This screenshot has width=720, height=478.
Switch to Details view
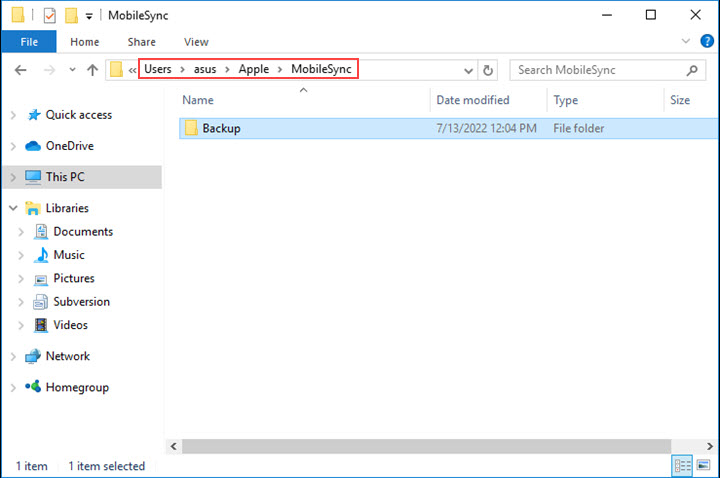click(x=682, y=466)
